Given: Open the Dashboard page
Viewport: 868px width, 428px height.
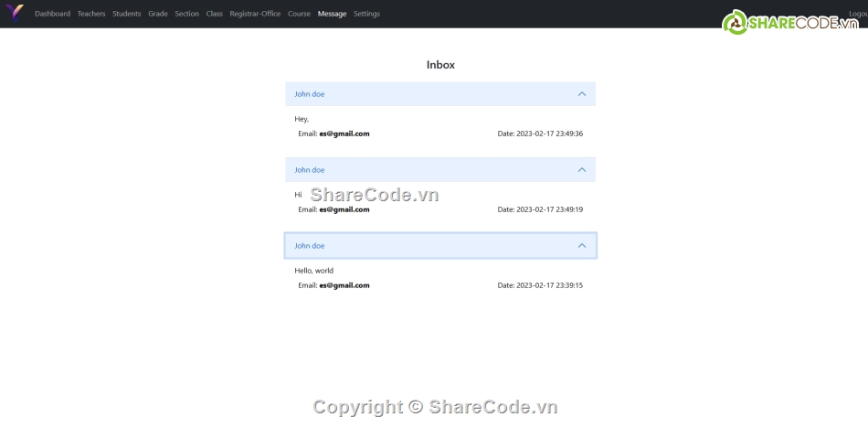Looking at the screenshot, I should coord(52,14).
